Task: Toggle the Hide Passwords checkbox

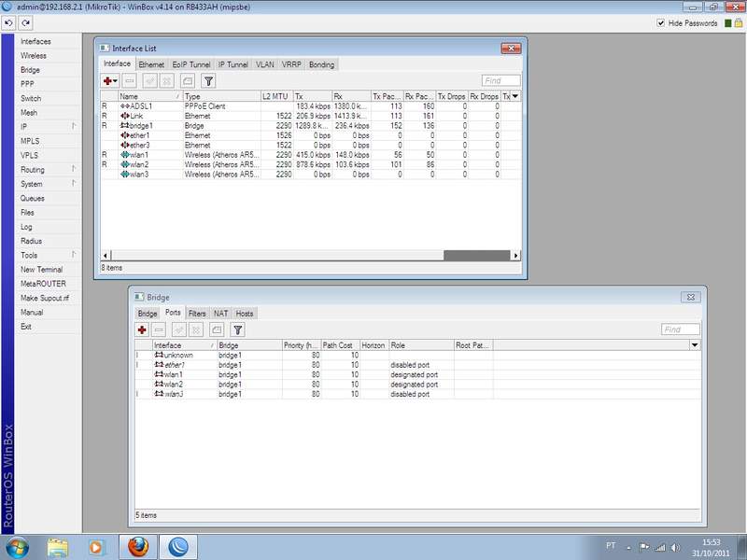Action: point(660,22)
